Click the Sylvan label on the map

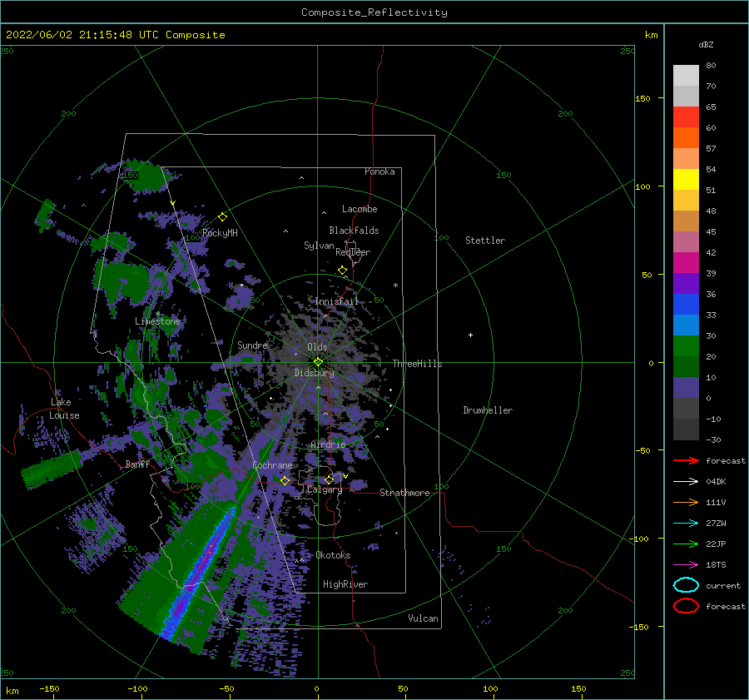coord(319,246)
